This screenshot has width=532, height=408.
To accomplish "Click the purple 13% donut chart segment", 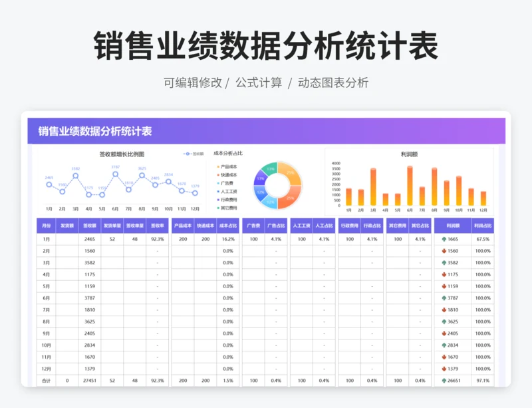I will point(260,178).
